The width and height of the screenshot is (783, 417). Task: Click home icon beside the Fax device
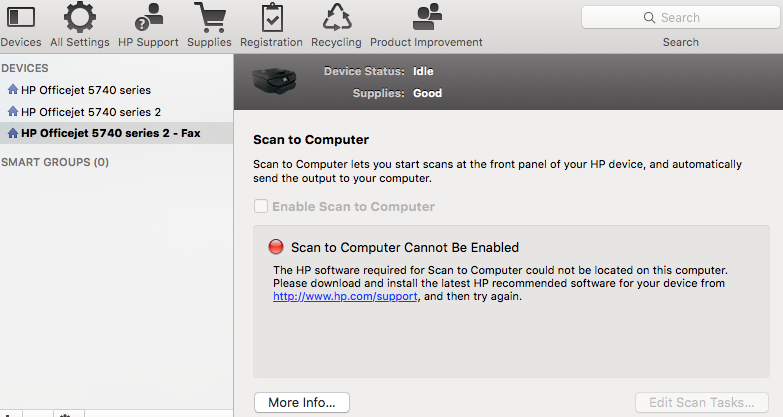13,133
